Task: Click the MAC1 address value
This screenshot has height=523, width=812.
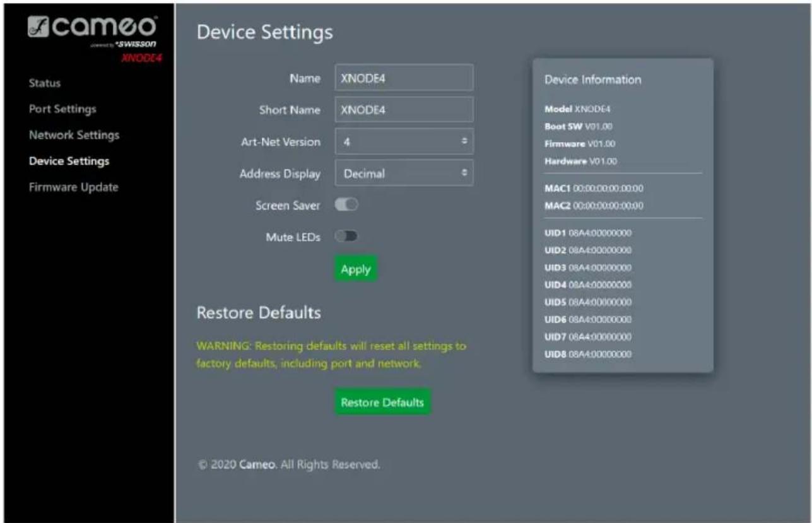Action: pyautogui.click(x=608, y=189)
